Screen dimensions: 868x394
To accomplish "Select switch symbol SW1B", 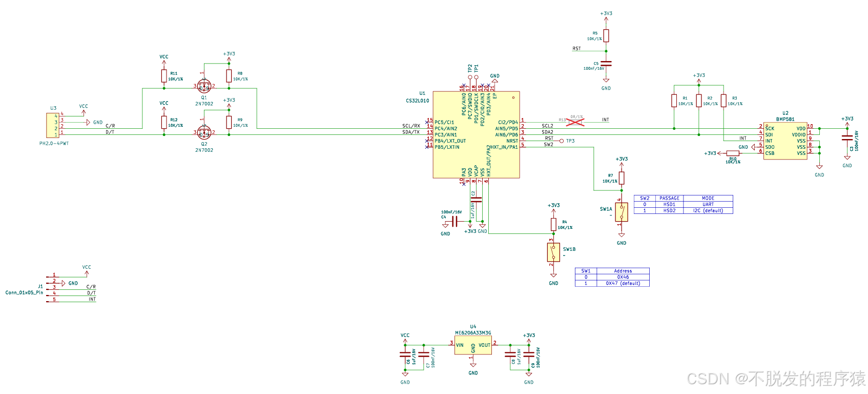I will tap(553, 252).
